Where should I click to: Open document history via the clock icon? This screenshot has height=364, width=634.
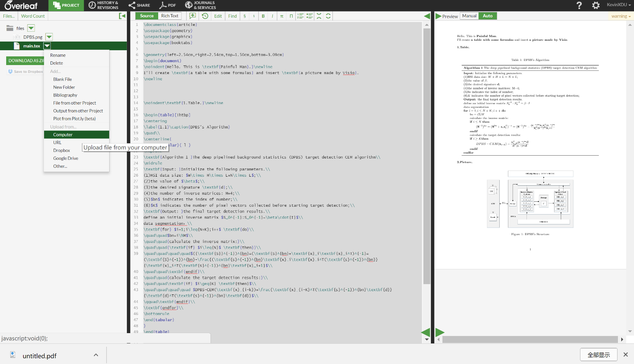coord(205,16)
